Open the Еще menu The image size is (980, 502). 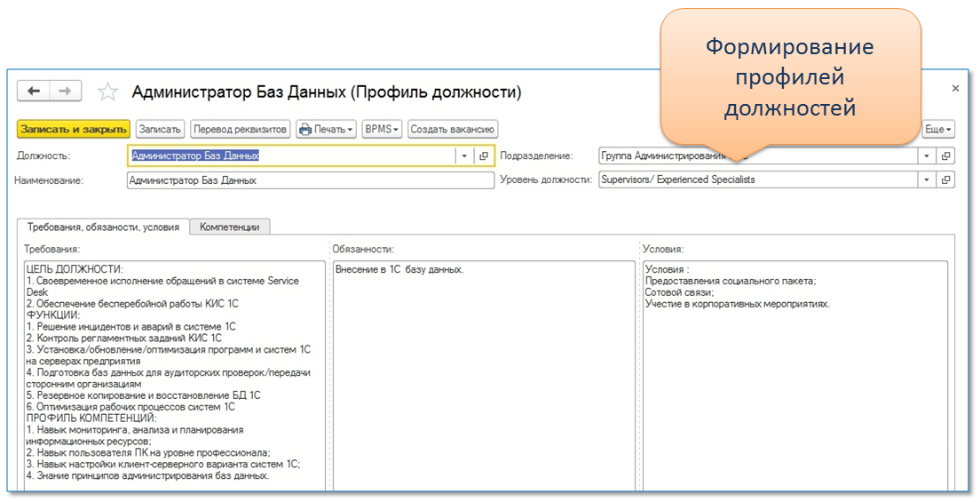(x=938, y=130)
